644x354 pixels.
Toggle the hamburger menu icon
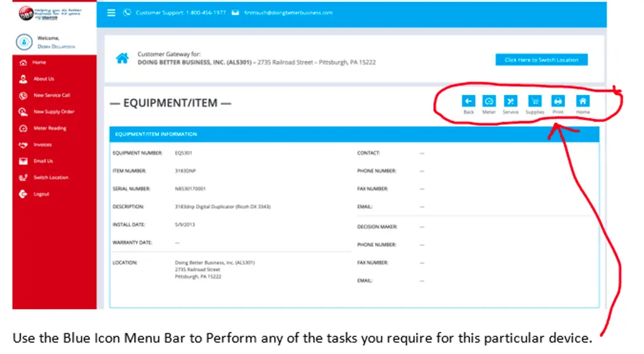111,13
